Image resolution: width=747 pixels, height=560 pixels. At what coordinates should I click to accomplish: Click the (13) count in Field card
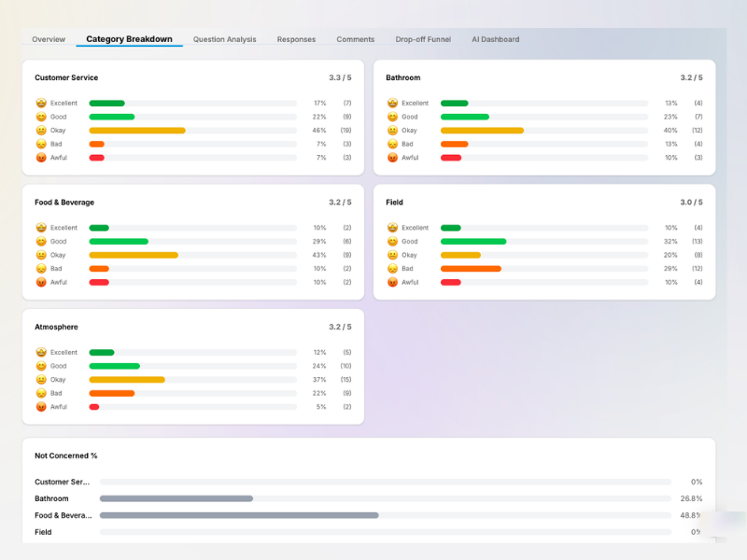[x=697, y=242]
